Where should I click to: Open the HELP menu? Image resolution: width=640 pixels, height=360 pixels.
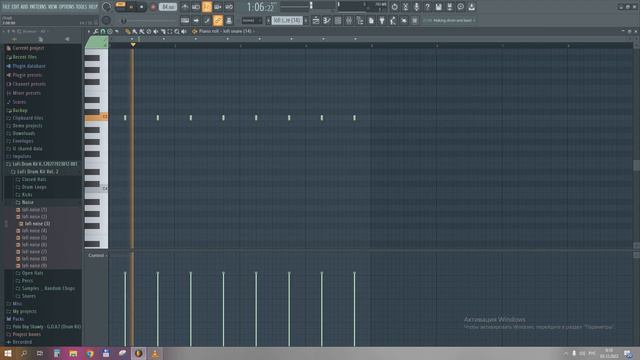click(93, 7)
